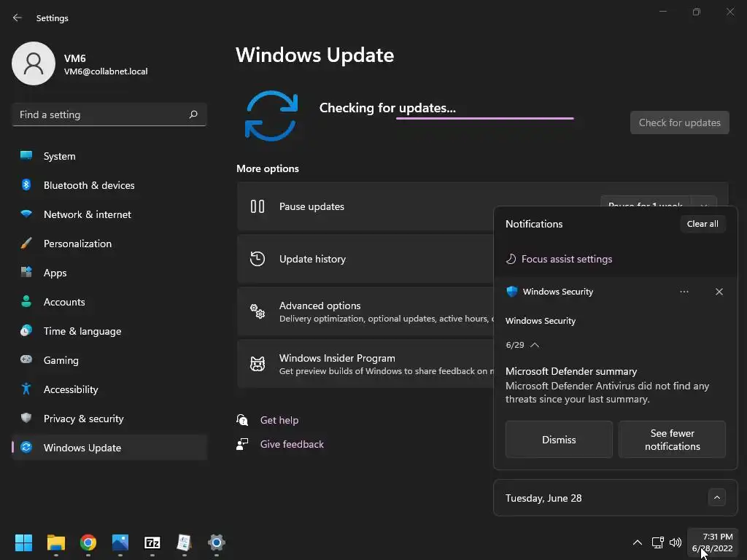Open Focus assist settings

click(566, 259)
